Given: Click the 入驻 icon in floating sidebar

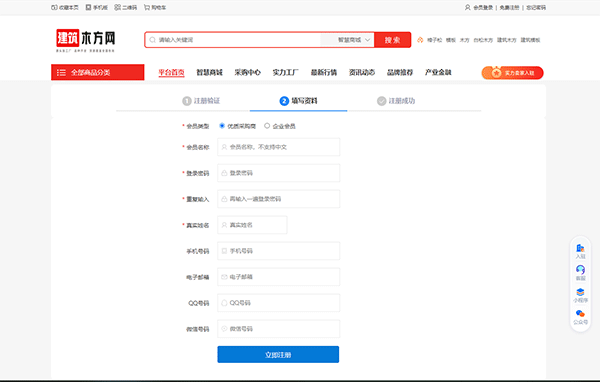Looking at the screenshot, I should tap(580, 248).
